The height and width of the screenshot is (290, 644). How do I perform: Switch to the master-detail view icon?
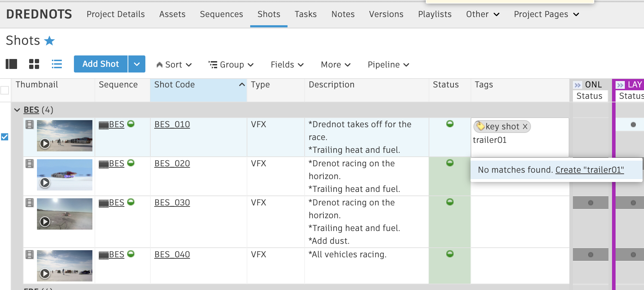click(x=11, y=64)
